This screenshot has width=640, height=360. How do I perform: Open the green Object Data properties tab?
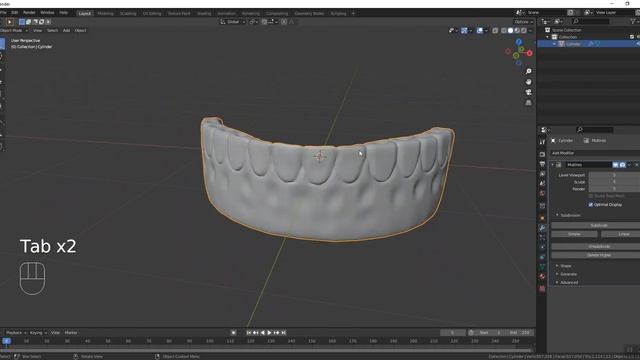(542, 267)
